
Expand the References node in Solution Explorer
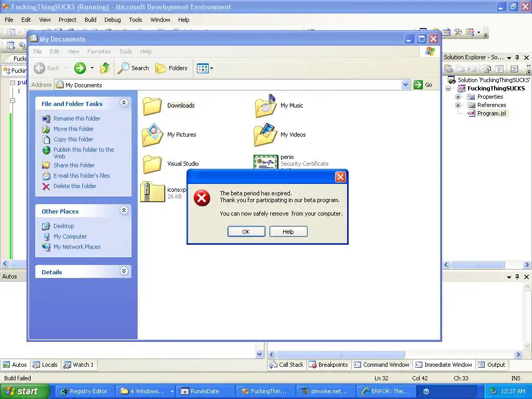(458, 105)
